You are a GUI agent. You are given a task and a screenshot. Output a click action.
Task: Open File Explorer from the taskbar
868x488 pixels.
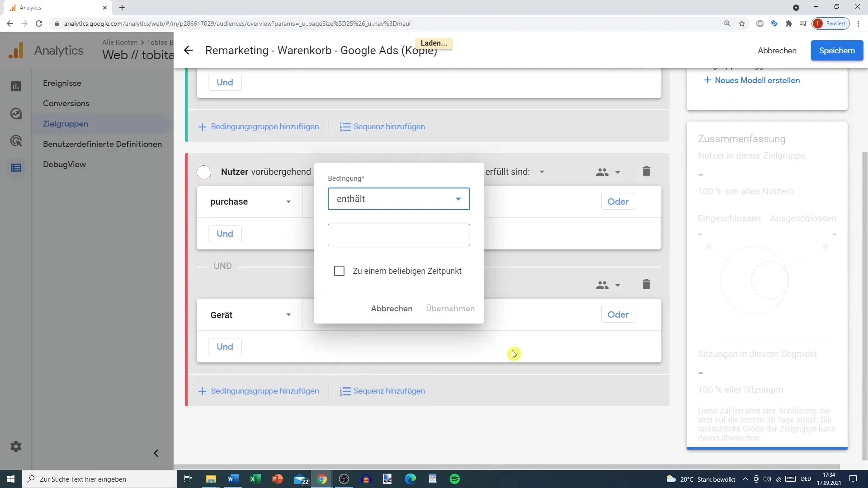point(211,479)
